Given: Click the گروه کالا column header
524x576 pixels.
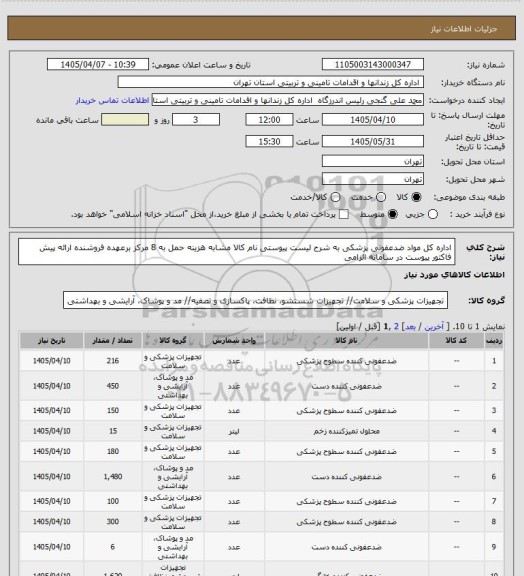Looking at the screenshot, I should pyautogui.click(x=173, y=341).
